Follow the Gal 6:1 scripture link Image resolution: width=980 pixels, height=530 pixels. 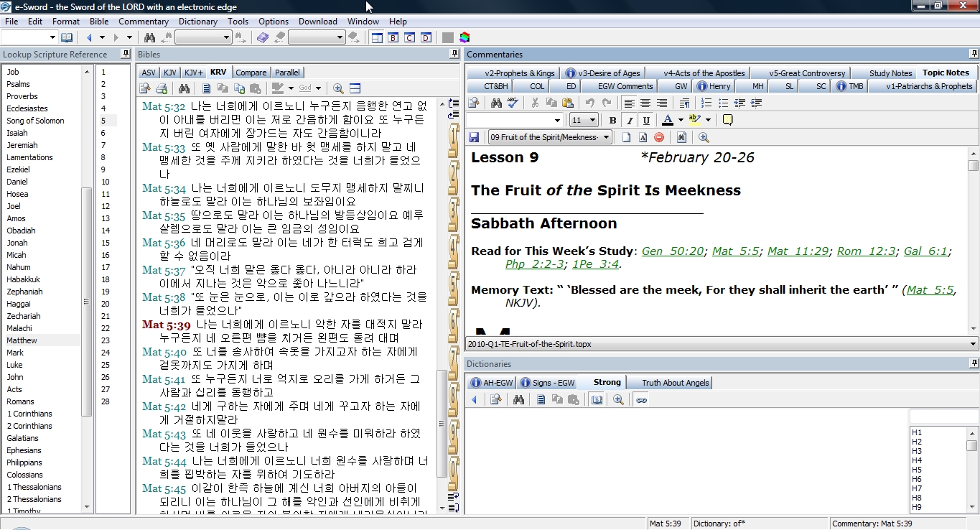(x=926, y=251)
